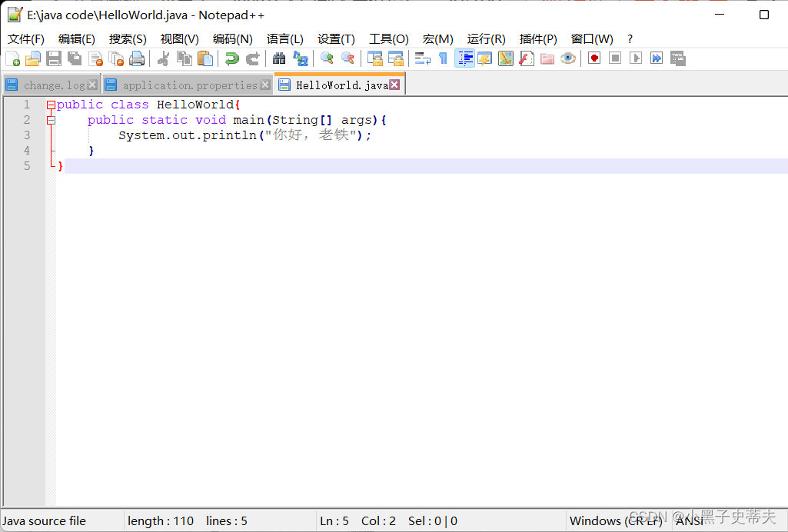Screen dimensions: 788x532
Task: Toggle synchronize vertical scrolling icon
Action: (375, 58)
